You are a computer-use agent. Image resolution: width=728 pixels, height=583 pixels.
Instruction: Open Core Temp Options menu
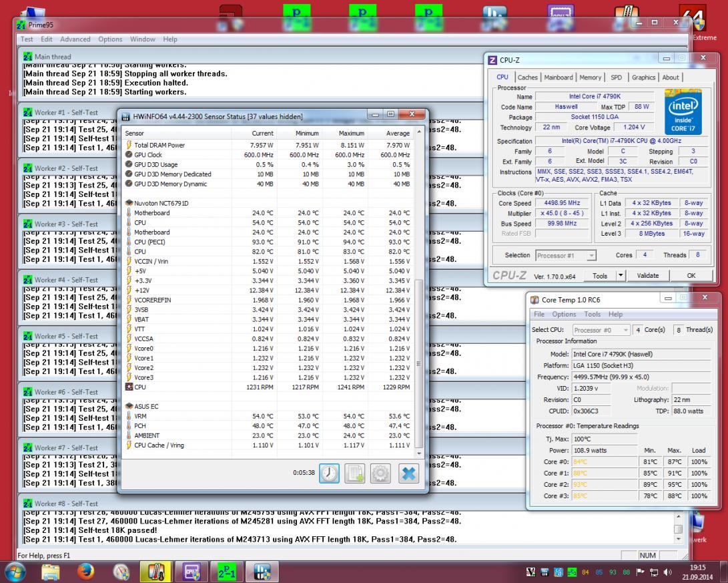tap(564, 314)
